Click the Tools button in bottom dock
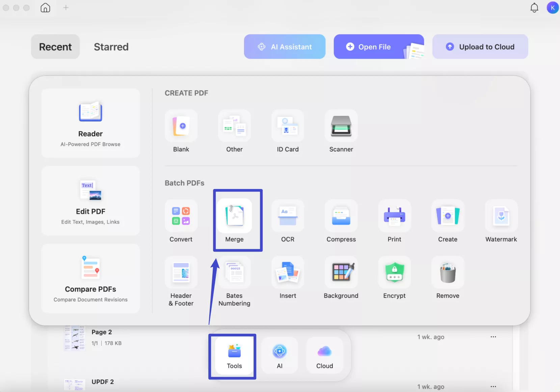 (x=234, y=356)
